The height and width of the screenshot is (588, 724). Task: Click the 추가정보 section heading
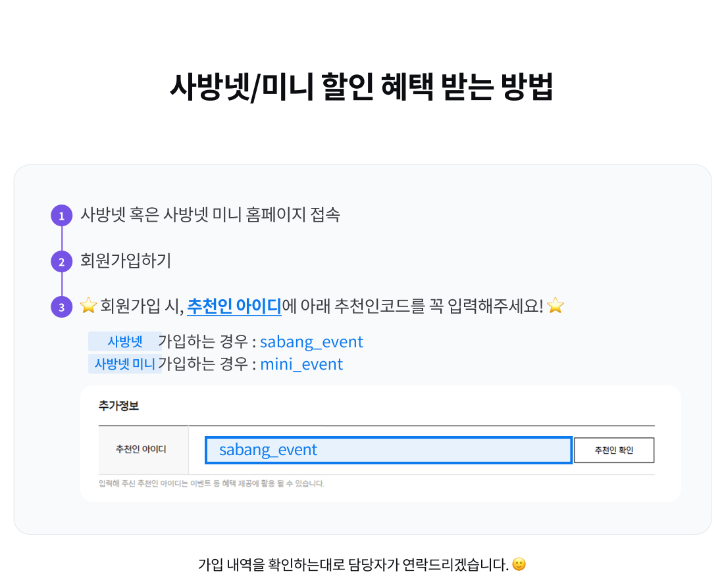(118, 406)
